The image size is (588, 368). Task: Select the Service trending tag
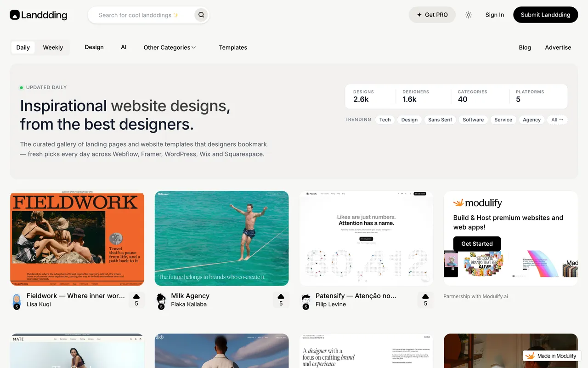(x=503, y=120)
